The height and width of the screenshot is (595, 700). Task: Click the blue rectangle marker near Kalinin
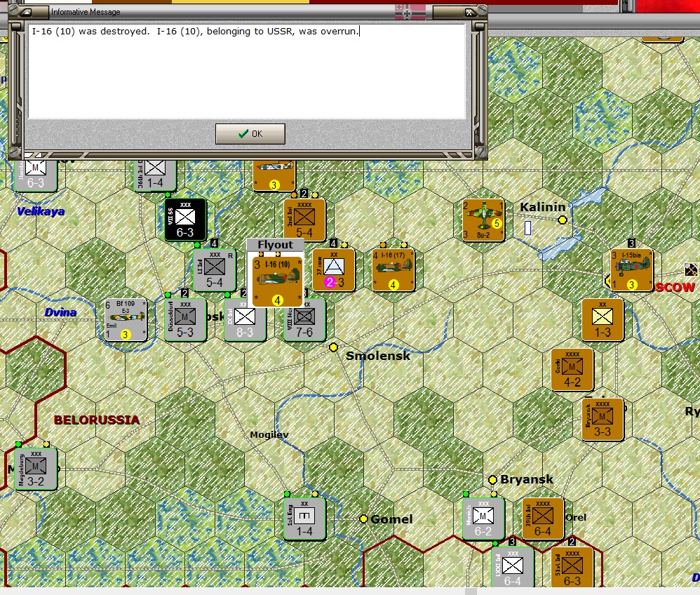pos(528,228)
